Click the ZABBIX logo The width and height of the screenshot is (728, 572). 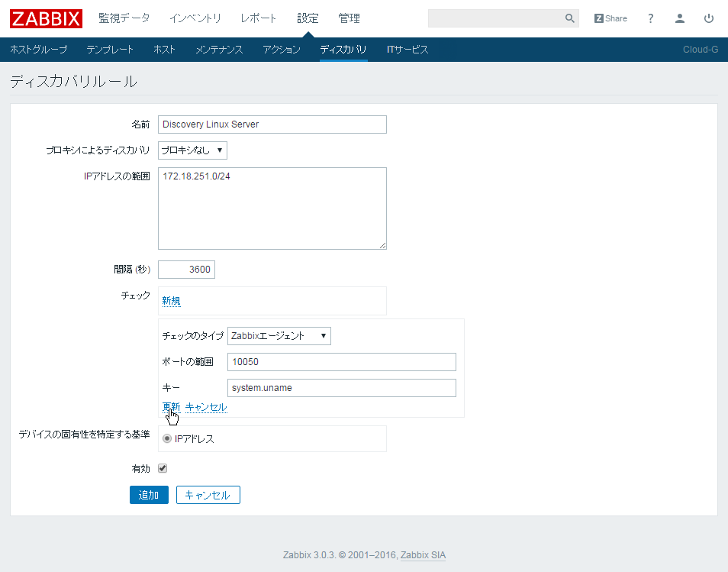click(x=46, y=18)
